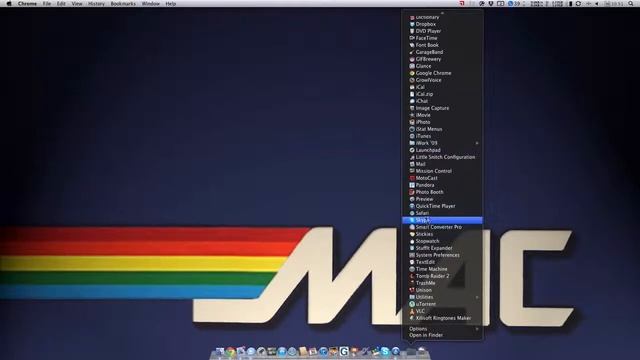Launch iChat from the list
640x360 pixels.
(442, 101)
